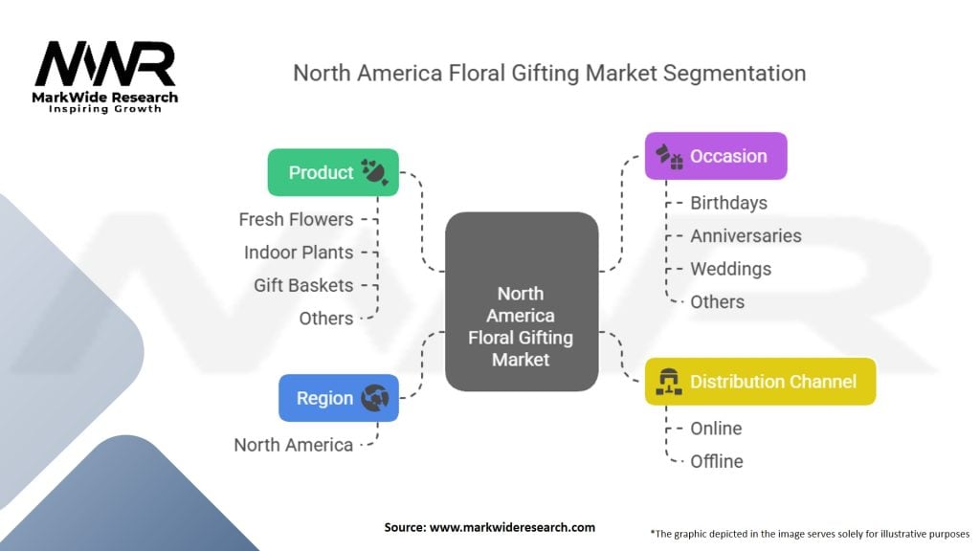Screen dimensions: 980x551
Task: Click the 'Birthdays' text
Action: [728, 203]
